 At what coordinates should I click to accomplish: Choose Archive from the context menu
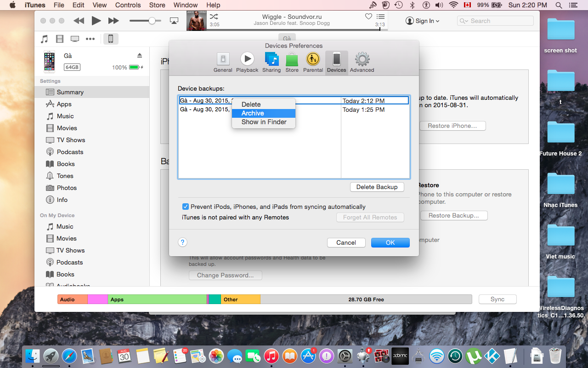264,113
